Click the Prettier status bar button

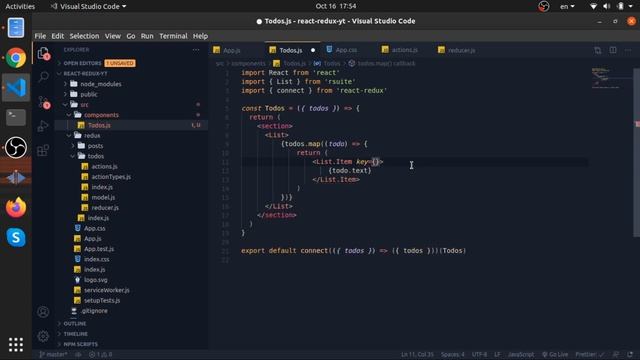[589, 355]
